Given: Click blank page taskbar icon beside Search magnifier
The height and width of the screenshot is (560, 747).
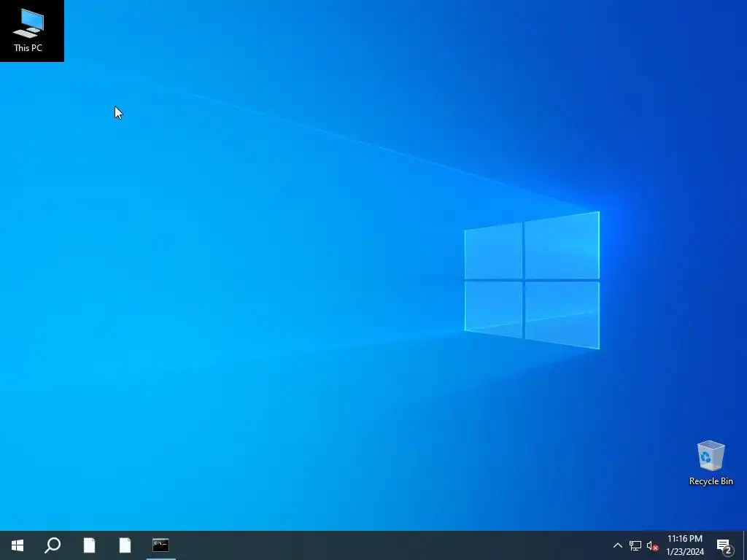Looking at the screenshot, I should tap(89, 545).
